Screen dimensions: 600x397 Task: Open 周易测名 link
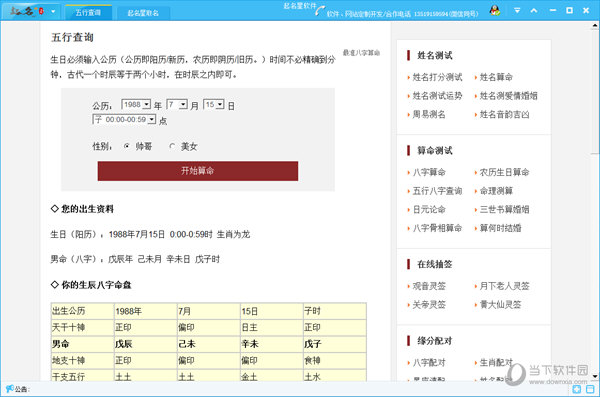click(429, 114)
